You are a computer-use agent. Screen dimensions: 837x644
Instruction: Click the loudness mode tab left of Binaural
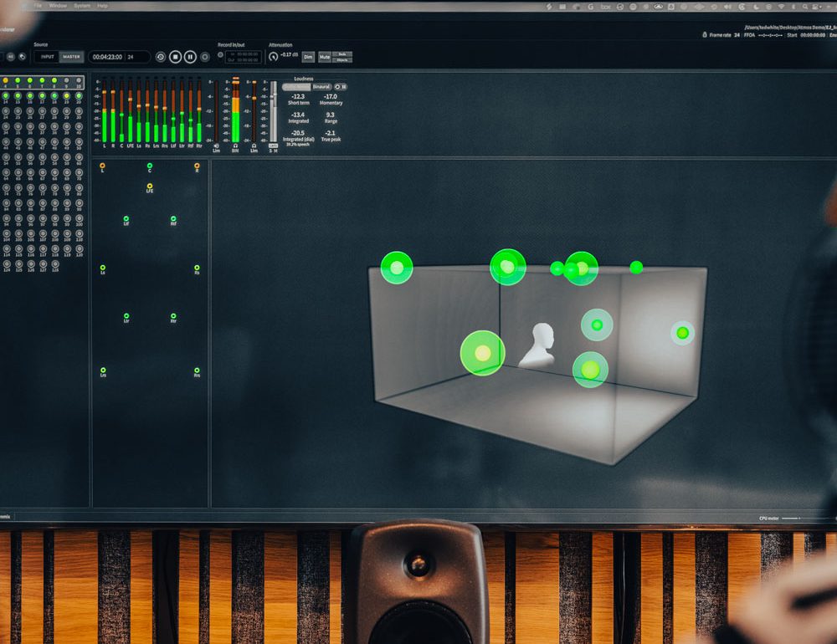click(x=296, y=86)
